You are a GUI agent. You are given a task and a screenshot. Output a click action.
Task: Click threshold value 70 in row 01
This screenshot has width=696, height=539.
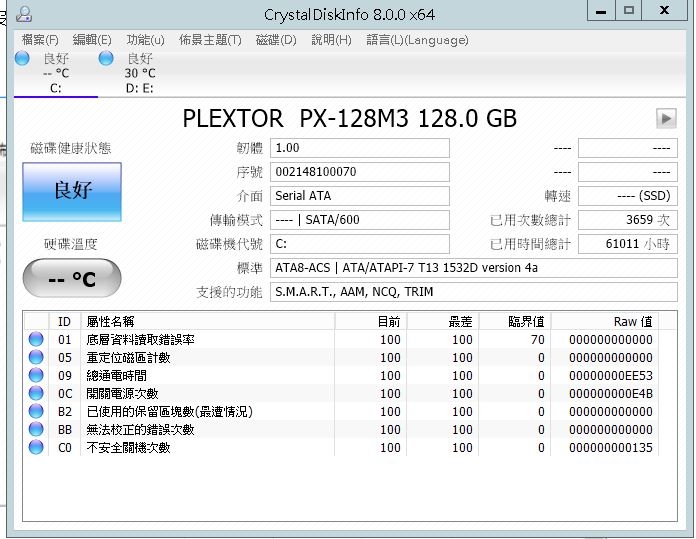(x=537, y=340)
